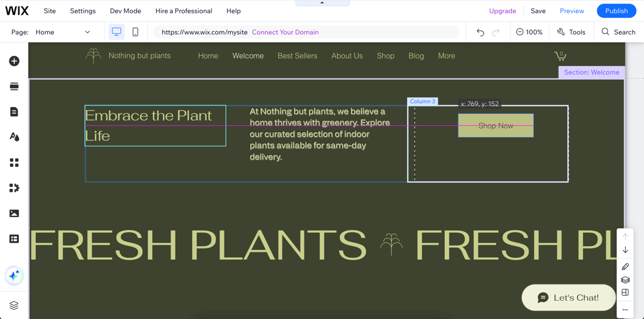The width and height of the screenshot is (644, 319).
Task: Select the first FRESH PLANTS marquee text
Action: (198, 245)
